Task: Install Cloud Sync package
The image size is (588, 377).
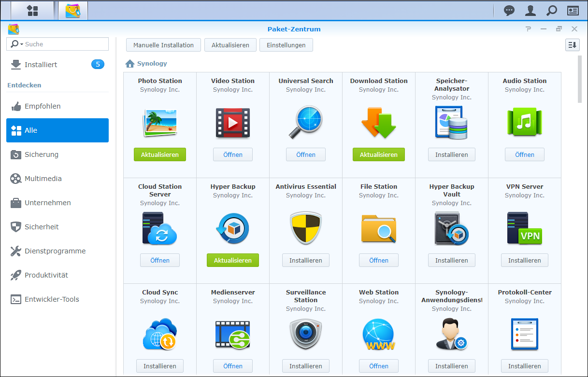Action: click(x=160, y=366)
